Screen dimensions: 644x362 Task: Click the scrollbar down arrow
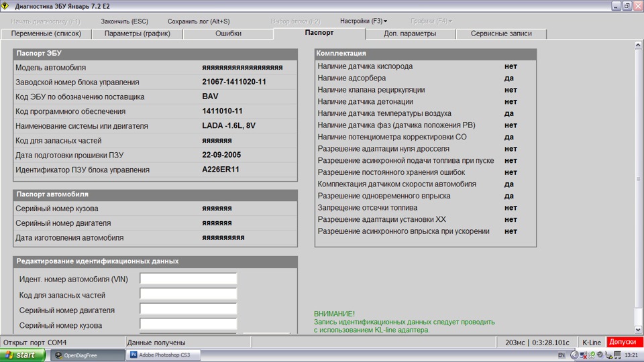coord(639,330)
